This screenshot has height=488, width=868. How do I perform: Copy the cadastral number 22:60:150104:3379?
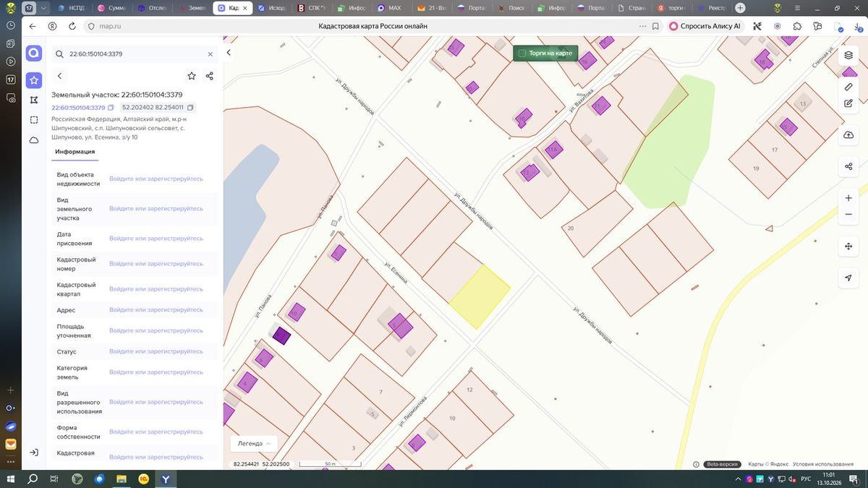(111, 108)
